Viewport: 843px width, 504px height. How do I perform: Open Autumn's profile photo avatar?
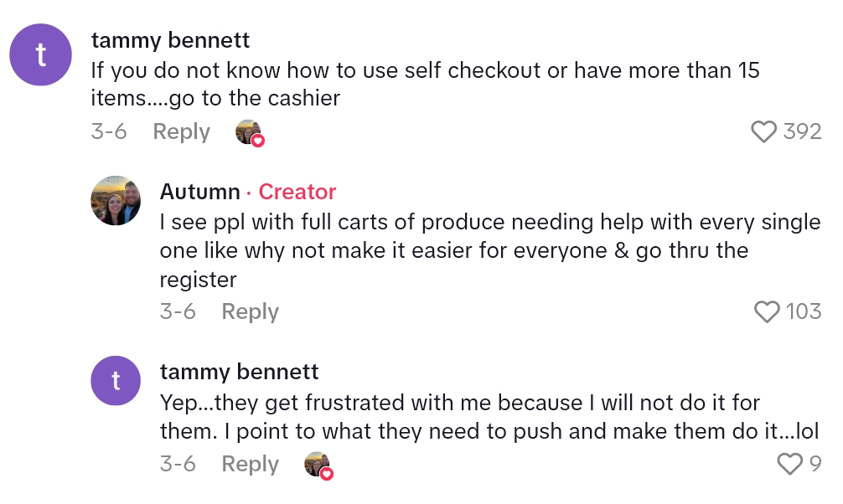115,201
